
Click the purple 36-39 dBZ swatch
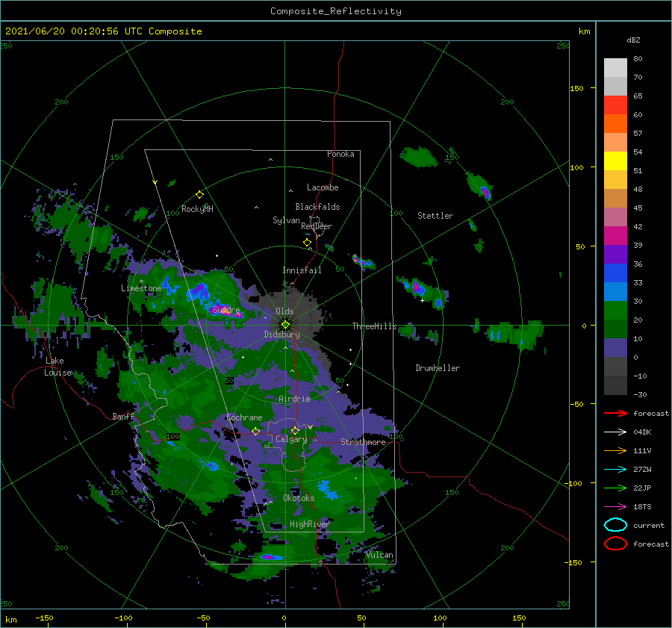(x=615, y=255)
